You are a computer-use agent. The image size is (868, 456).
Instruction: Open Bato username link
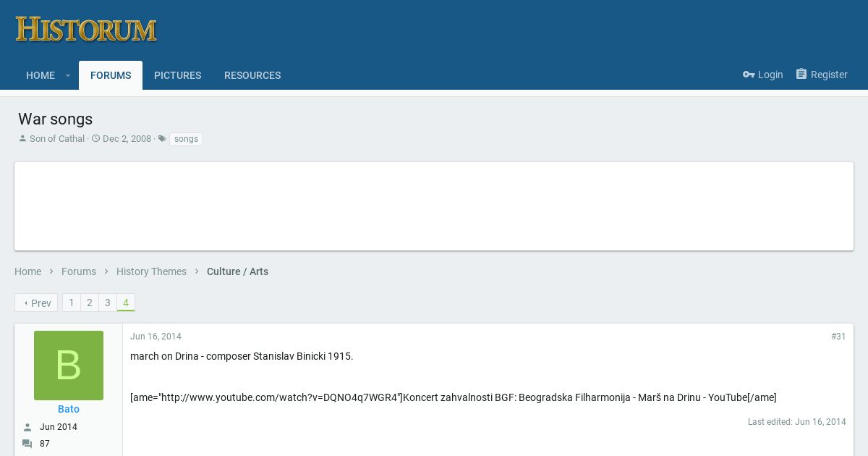69,409
